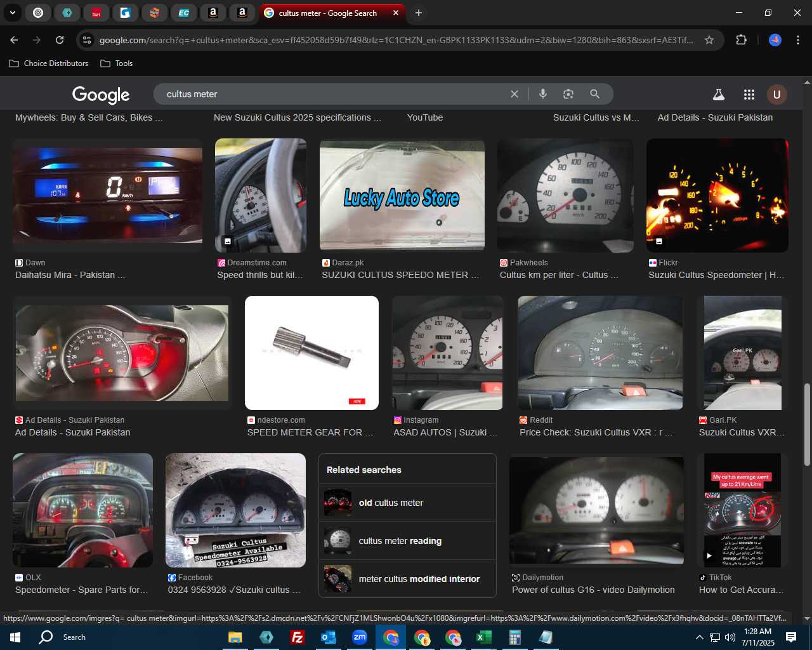Close the cultus meter Google Search tab
Image resolution: width=812 pixels, height=650 pixels.
tap(396, 13)
